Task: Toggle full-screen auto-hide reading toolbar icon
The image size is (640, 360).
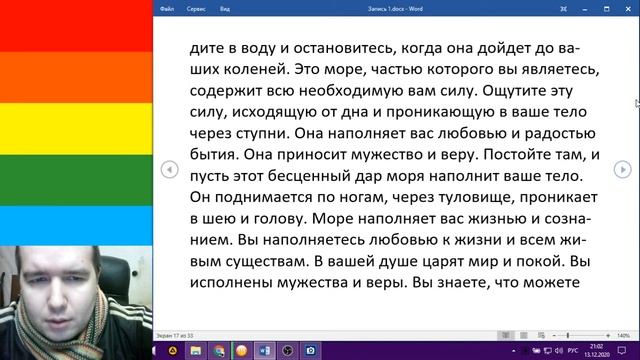Action: [x=563, y=9]
